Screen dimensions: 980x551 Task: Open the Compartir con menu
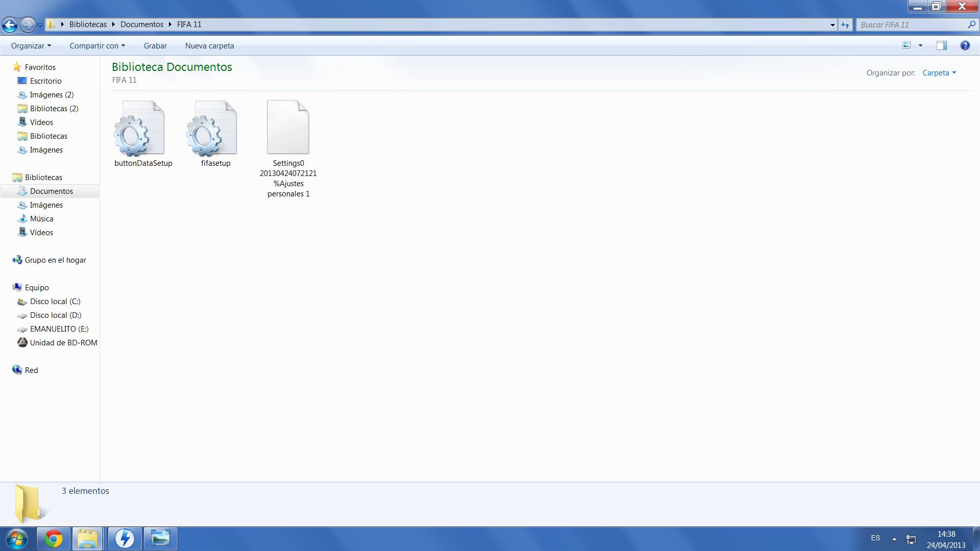(x=97, y=46)
